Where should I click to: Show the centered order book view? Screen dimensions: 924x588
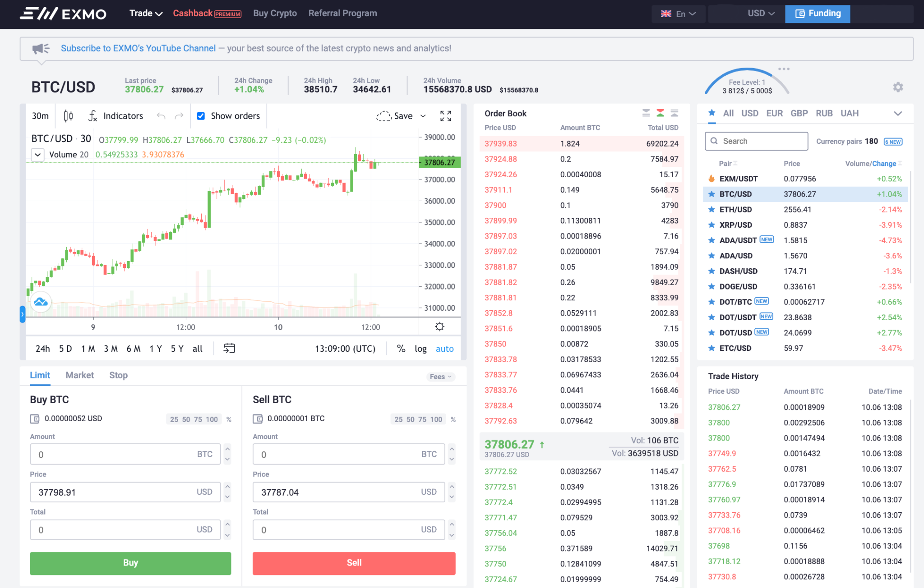tap(660, 113)
